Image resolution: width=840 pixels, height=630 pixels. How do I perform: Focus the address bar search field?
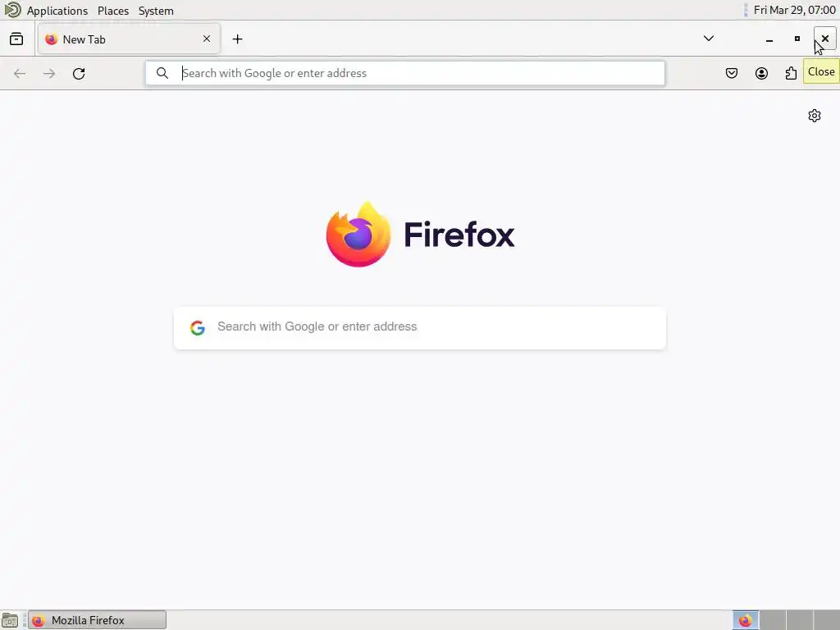click(x=405, y=73)
